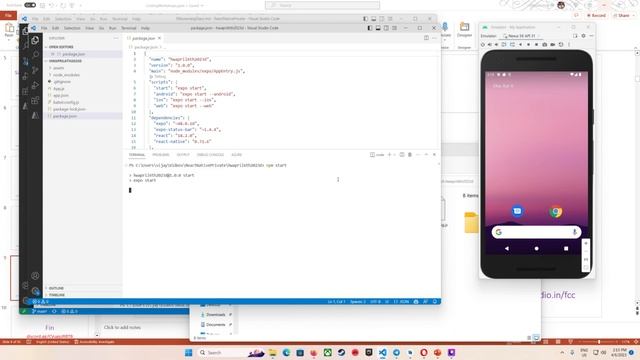This screenshot has height=360, width=640.
Task: Open the Edit menu in the front VS Code window
Action: point(56,28)
